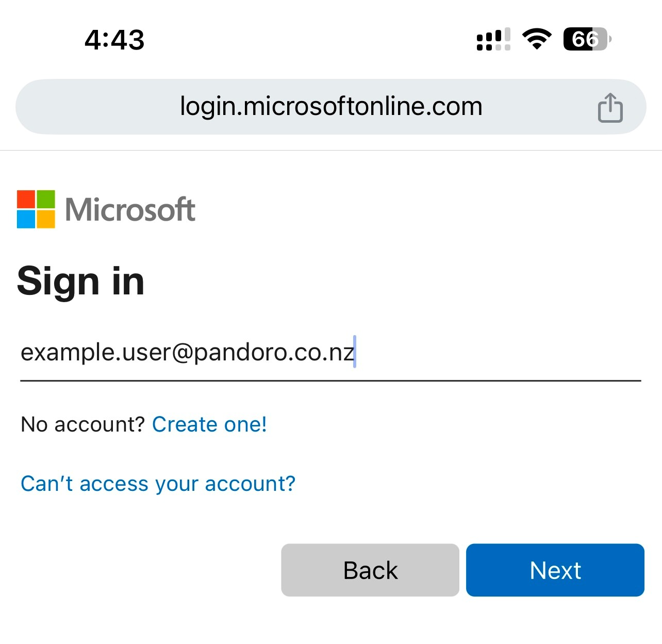Click the Sign in heading
Screen dimensions: 662x644
click(80, 282)
